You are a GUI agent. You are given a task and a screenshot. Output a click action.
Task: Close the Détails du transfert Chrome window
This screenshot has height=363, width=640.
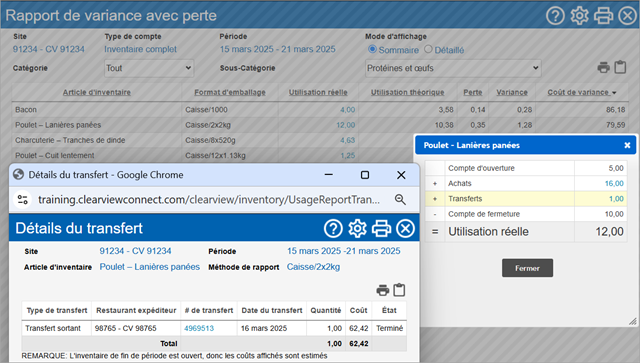401,175
